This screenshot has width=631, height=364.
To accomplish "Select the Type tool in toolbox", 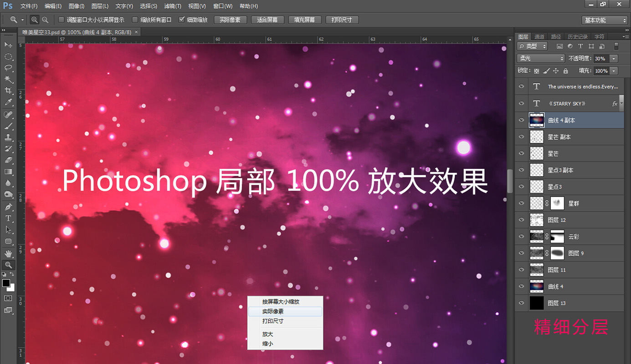I will [x=8, y=218].
